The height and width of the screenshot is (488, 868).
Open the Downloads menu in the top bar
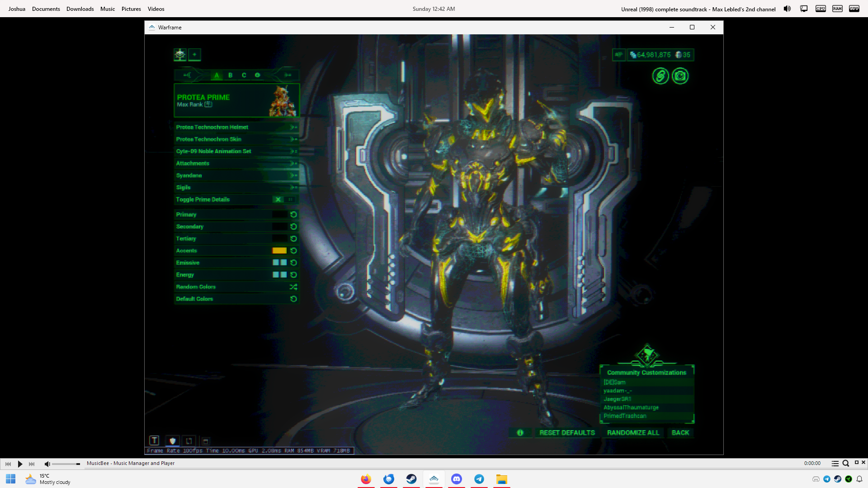pos(80,9)
